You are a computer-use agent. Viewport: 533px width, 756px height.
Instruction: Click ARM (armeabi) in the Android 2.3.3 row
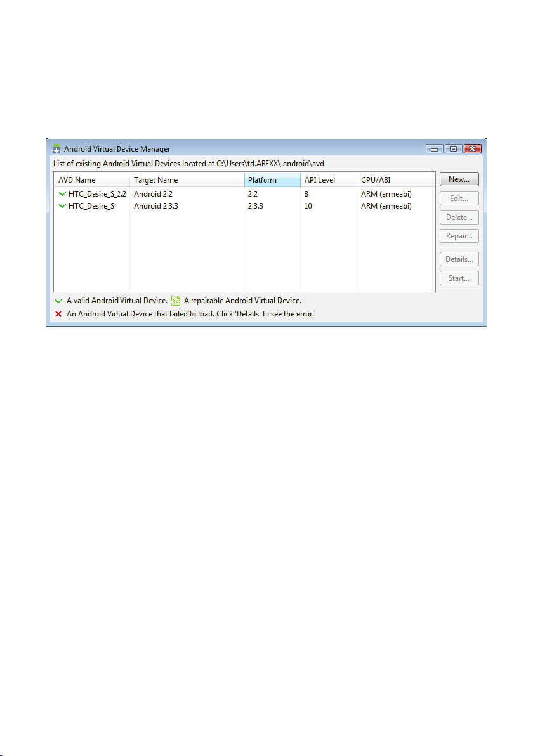[386, 206]
